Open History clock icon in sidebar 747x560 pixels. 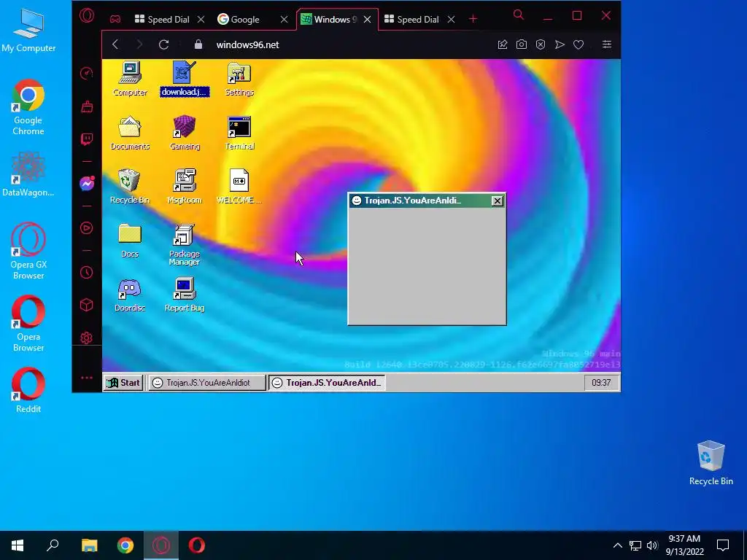pyautogui.click(x=87, y=273)
